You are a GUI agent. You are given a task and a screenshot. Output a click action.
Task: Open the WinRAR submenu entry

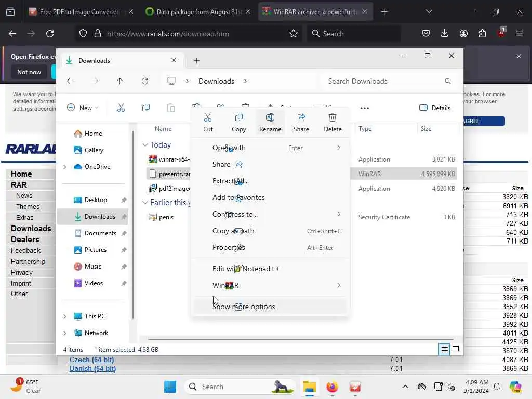[x=270, y=285]
